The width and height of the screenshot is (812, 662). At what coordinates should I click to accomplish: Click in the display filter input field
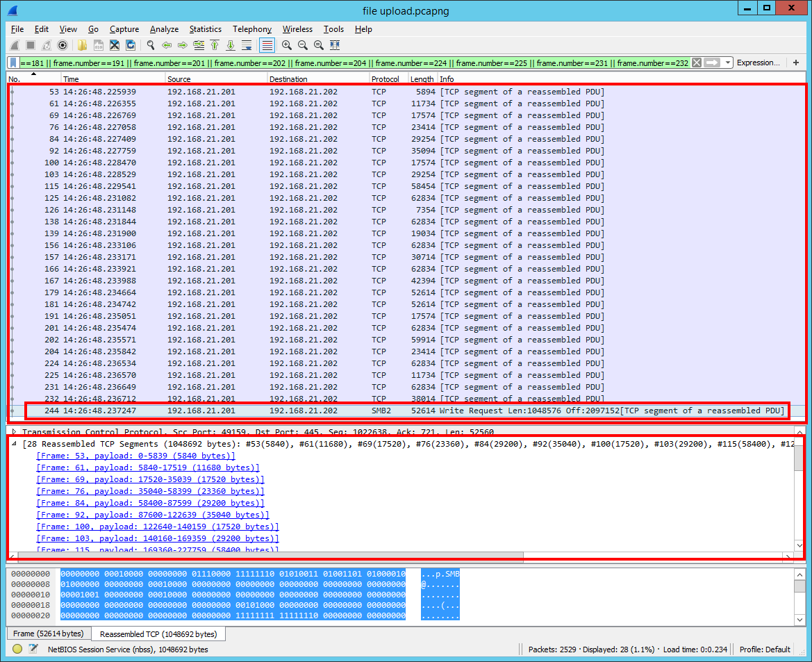point(355,63)
